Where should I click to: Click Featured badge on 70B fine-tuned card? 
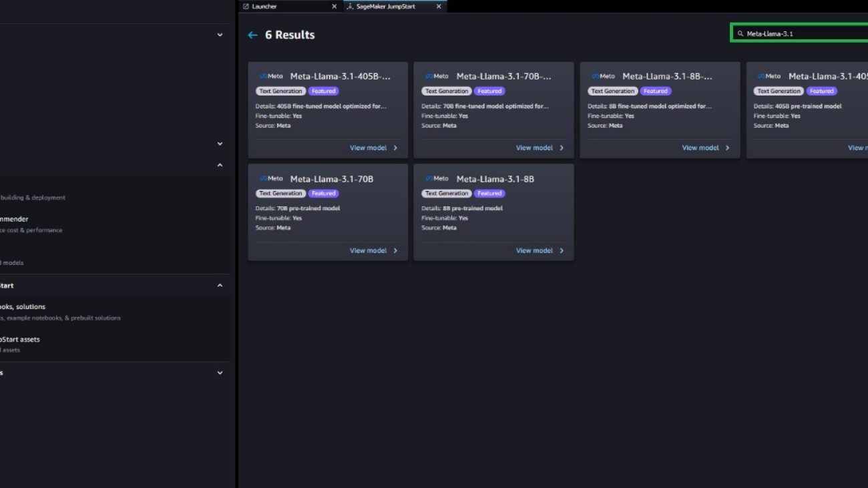[x=490, y=91]
